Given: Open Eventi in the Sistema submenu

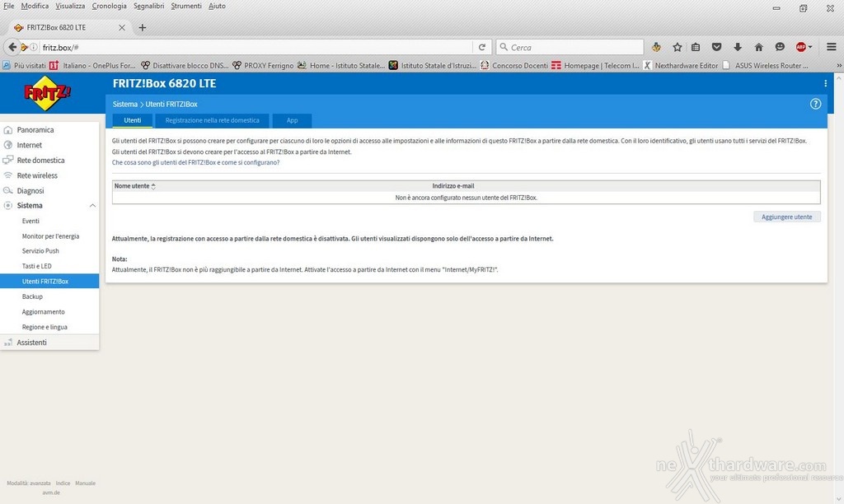Looking at the screenshot, I should pyautogui.click(x=30, y=221).
